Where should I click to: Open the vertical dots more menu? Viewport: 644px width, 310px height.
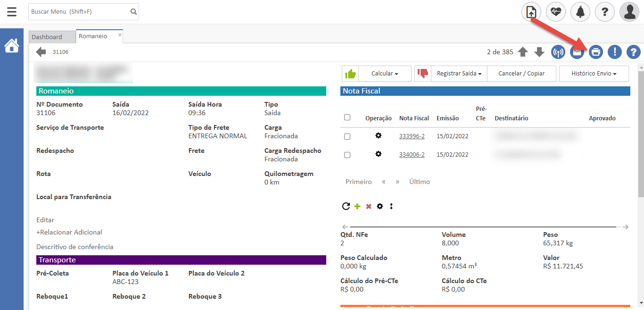click(x=391, y=206)
